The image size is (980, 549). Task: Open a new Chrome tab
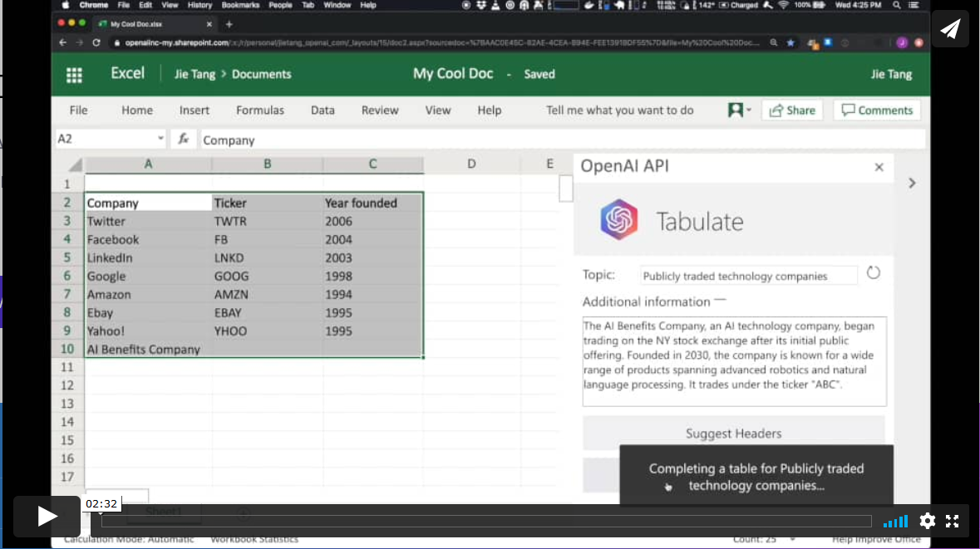(229, 24)
